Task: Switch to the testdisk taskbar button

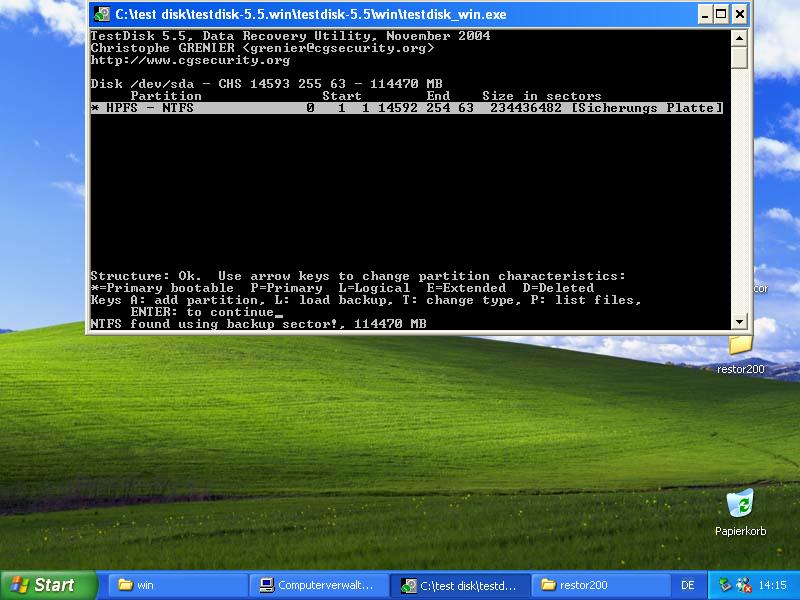Action: point(461,585)
